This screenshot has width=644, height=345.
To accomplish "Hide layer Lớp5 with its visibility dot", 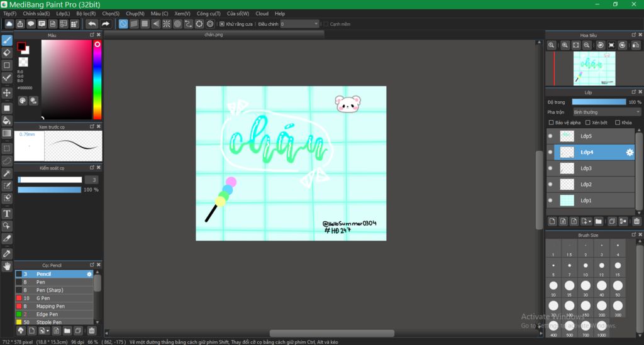I will 550,136.
